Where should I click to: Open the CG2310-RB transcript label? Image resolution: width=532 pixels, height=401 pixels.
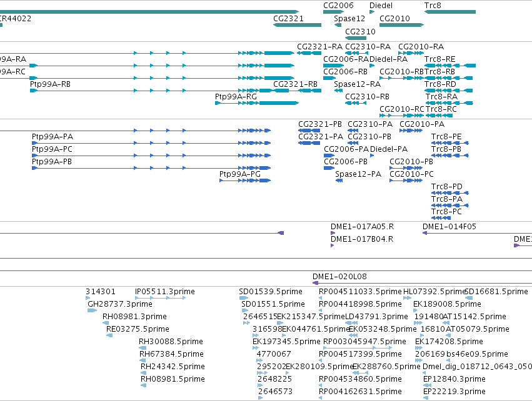pos(367,97)
